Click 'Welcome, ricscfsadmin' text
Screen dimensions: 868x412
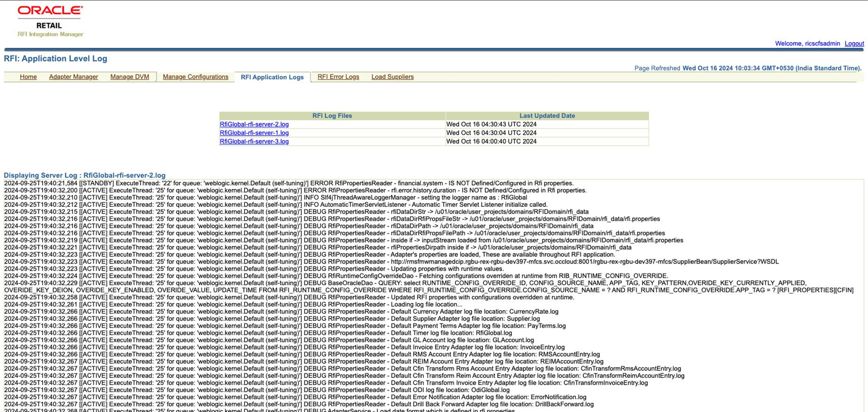point(807,44)
